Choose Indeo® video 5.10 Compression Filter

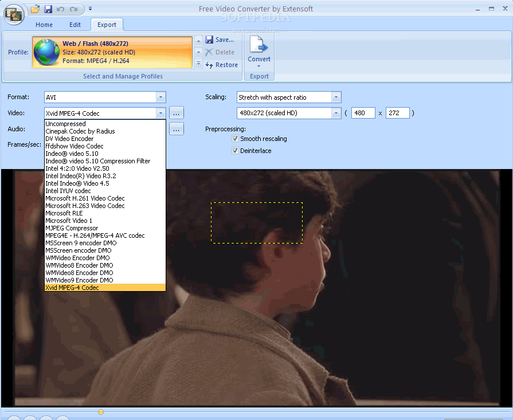pos(105,161)
